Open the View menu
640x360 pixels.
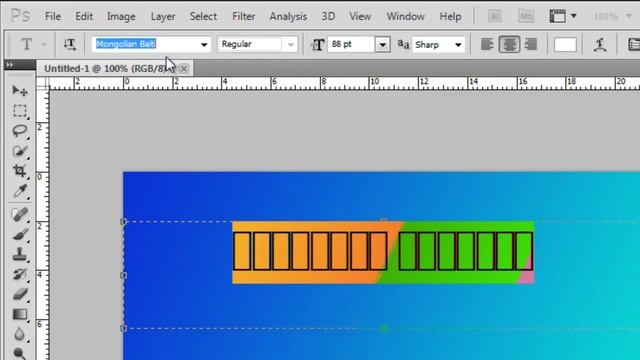[360, 16]
